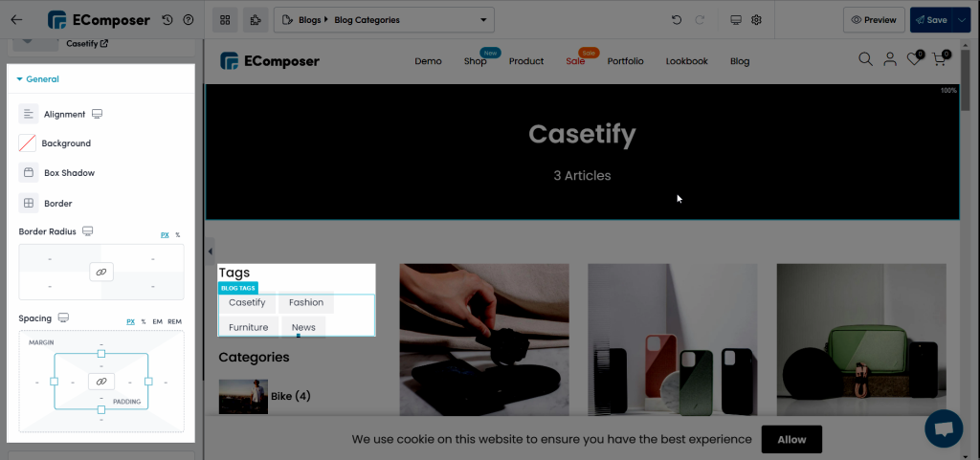Image resolution: width=980 pixels, height=460 pixels.
Task: Open the Border setting icon
Action: (28, 204)
